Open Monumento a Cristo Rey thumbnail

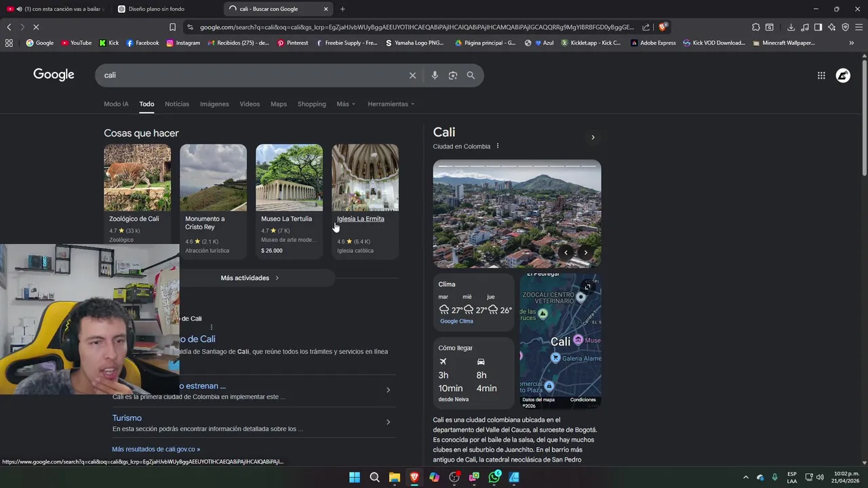pos(213,178)
